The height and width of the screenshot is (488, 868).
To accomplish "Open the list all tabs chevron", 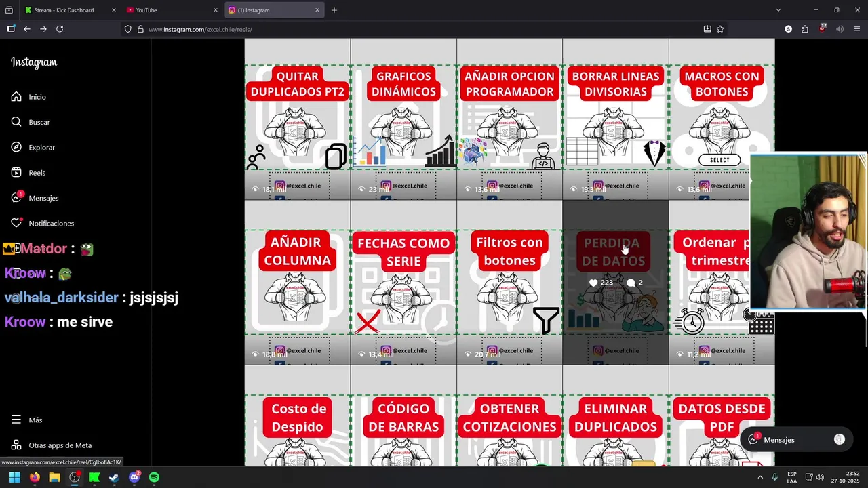I will click(778, 10).
